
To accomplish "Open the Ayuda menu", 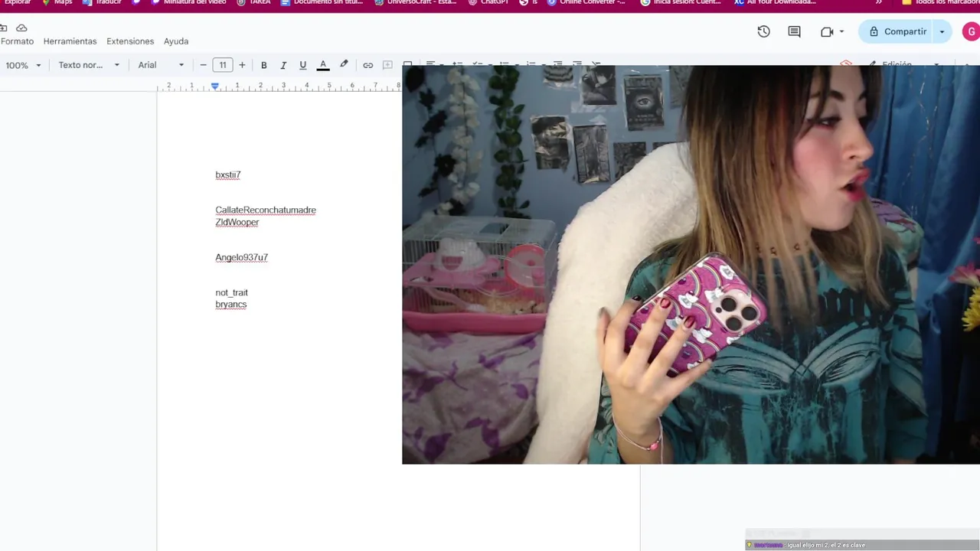I will (x=176, y=41).
